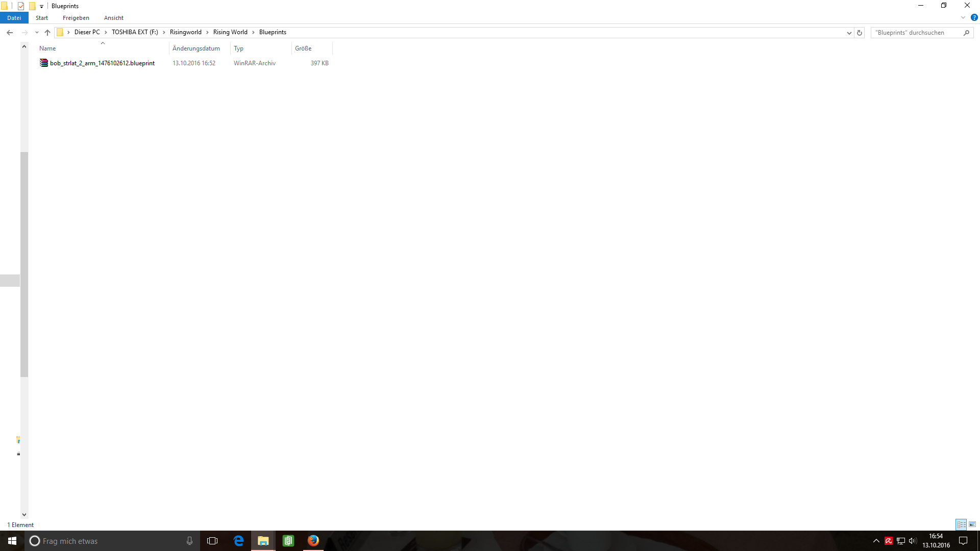
Task: Open Microsoft Edge from the taskbar
Action: (238, 541)
